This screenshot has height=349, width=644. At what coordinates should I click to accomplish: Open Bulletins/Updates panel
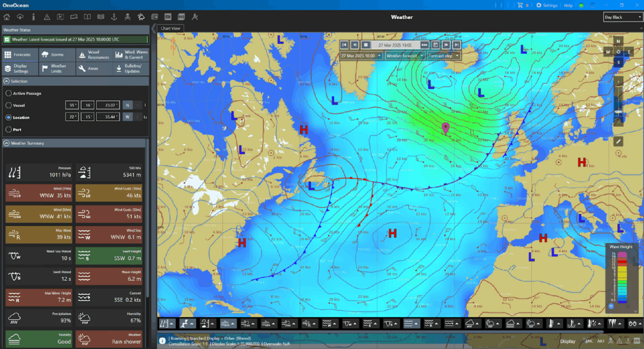click(130, 69)
